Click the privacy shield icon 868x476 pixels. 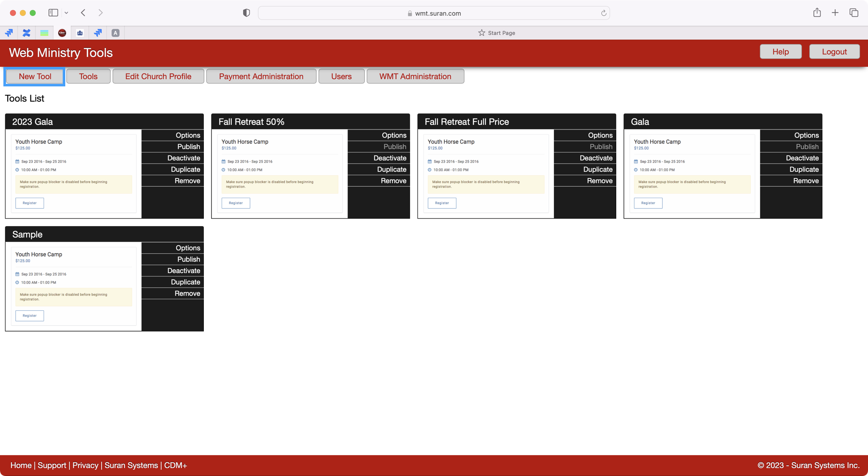coord(246,13)
